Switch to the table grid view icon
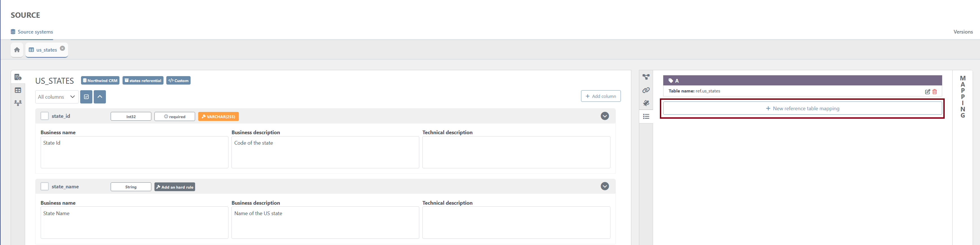980x245 pixels. pyautogui.click(x=18, y=91)
